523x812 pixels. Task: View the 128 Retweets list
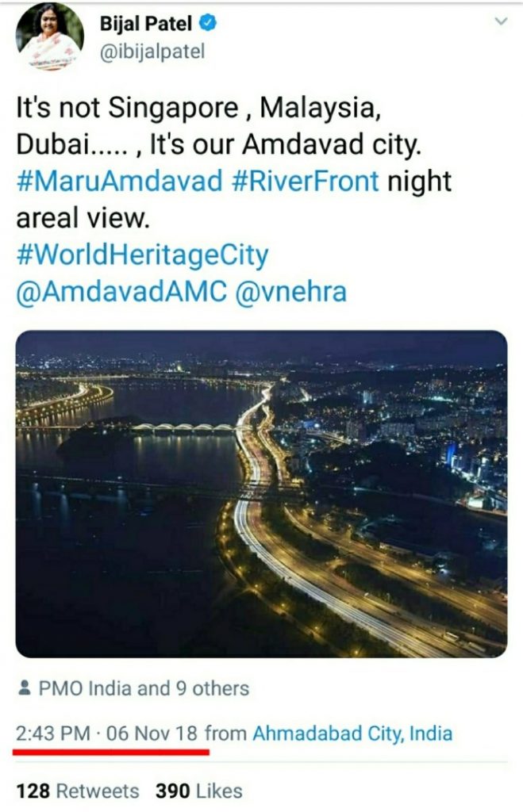78,791
